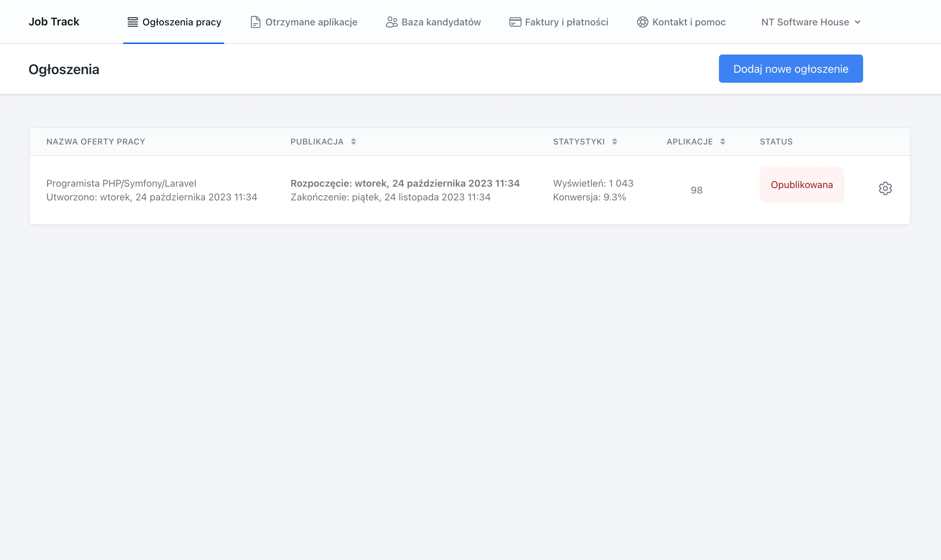This screenshot has width=941, height=560.
Task: Sort the table by Aplikacje column arrows
Action: 722,141
